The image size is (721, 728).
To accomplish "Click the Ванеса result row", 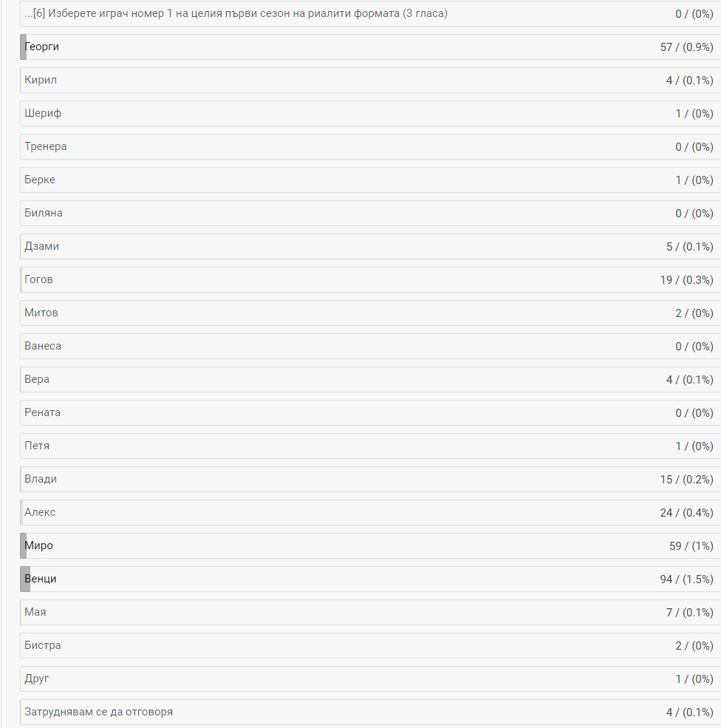I will 370,347.
